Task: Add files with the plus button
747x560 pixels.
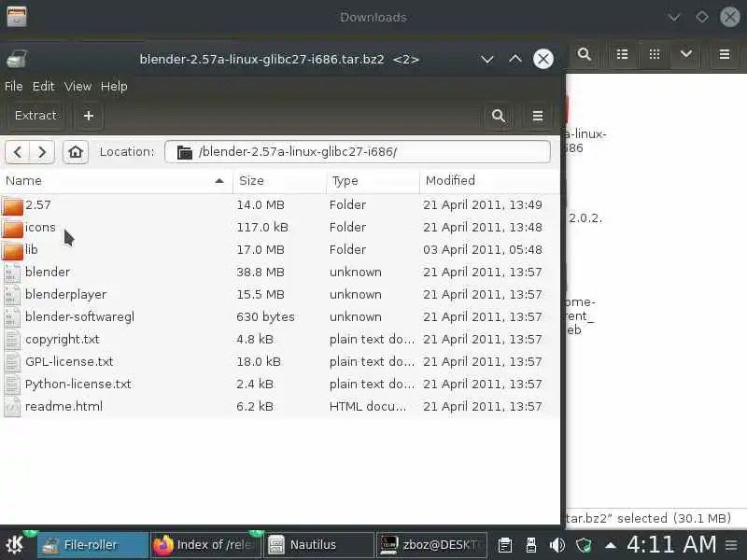Action: 89,116
